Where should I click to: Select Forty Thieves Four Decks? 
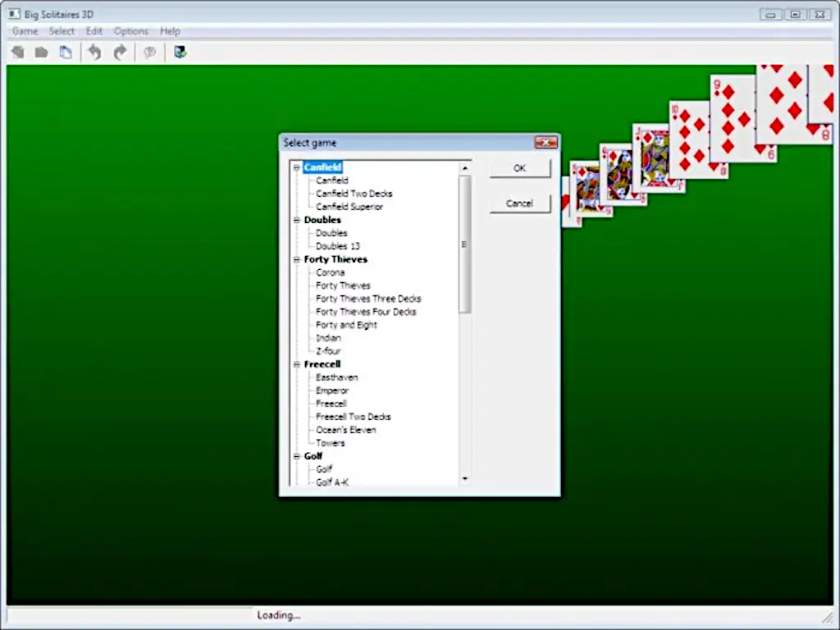366,312
